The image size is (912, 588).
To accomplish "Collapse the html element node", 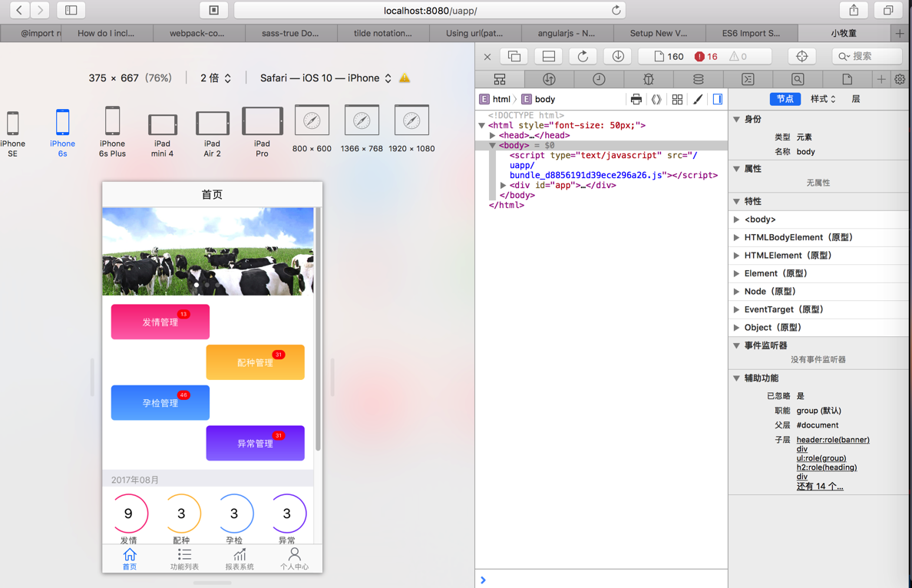I will tap(481, 125).
